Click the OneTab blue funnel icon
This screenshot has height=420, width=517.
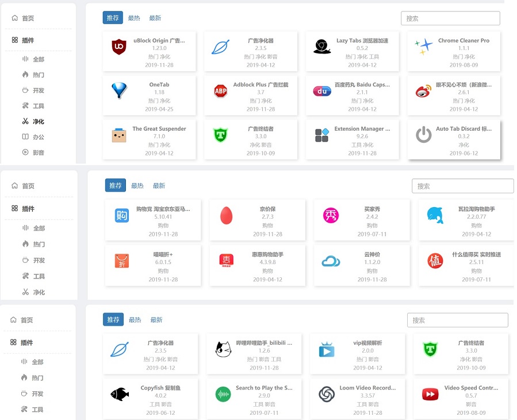(119, 90)
